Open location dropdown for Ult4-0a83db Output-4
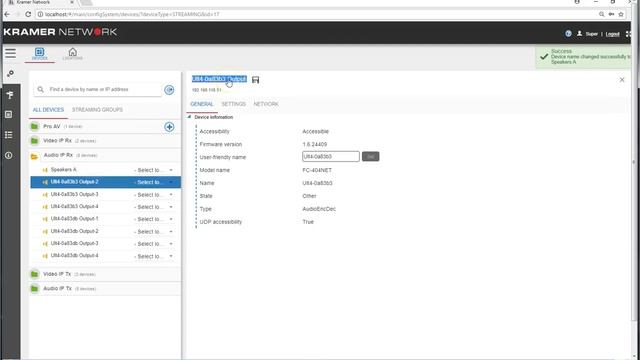 click(x=153, y=256)
